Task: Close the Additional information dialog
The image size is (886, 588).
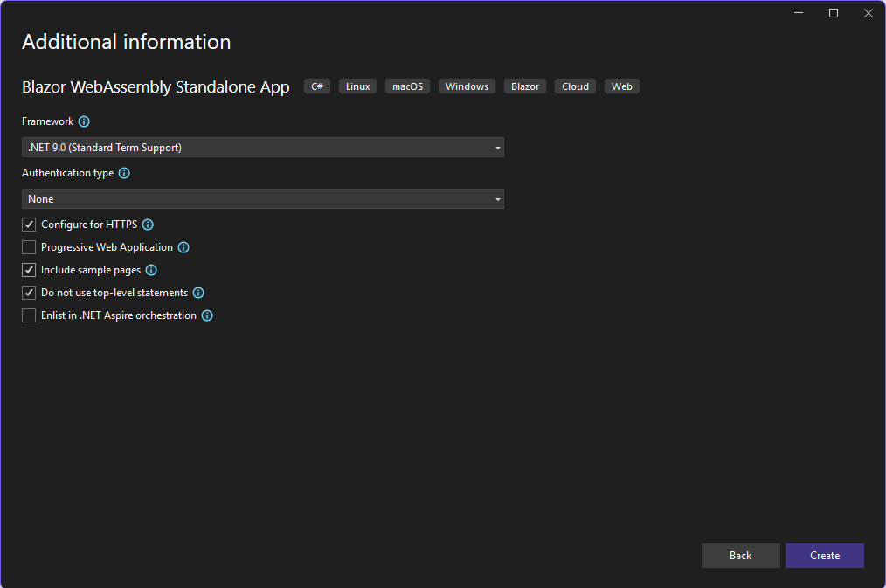Action: click(x=869, y=13)
